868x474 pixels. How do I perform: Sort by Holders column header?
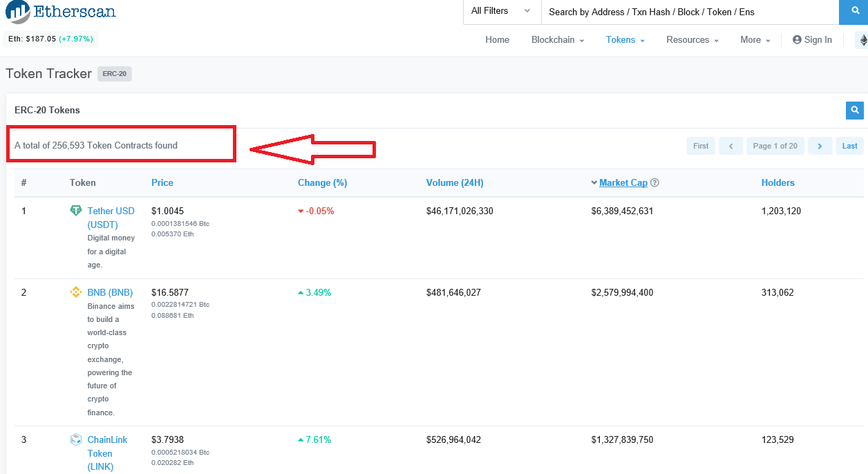click(x=778, y=183)
